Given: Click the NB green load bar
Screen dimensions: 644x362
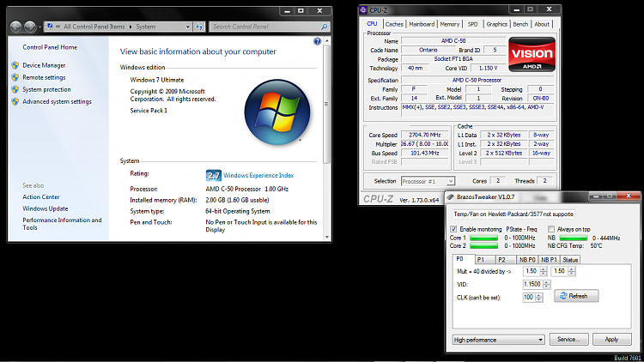Looking at the screenshot, I should click(x=574, y=238).
